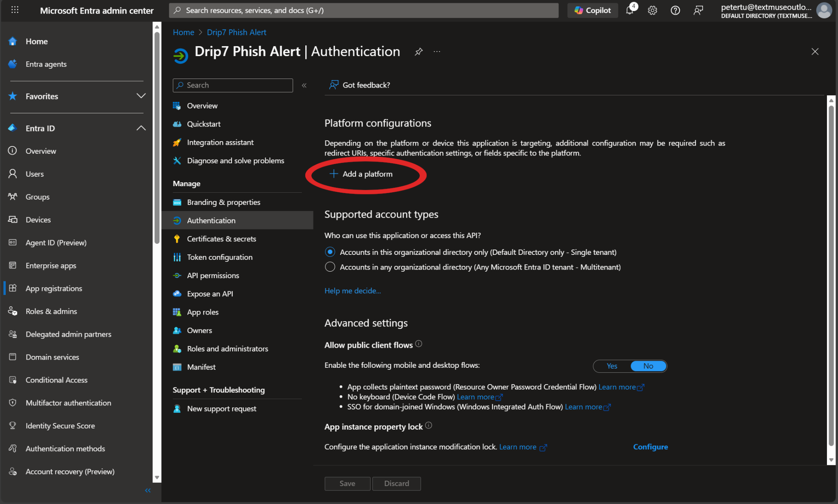
Task: Click the top resources search bar
Action: point(364,10)
